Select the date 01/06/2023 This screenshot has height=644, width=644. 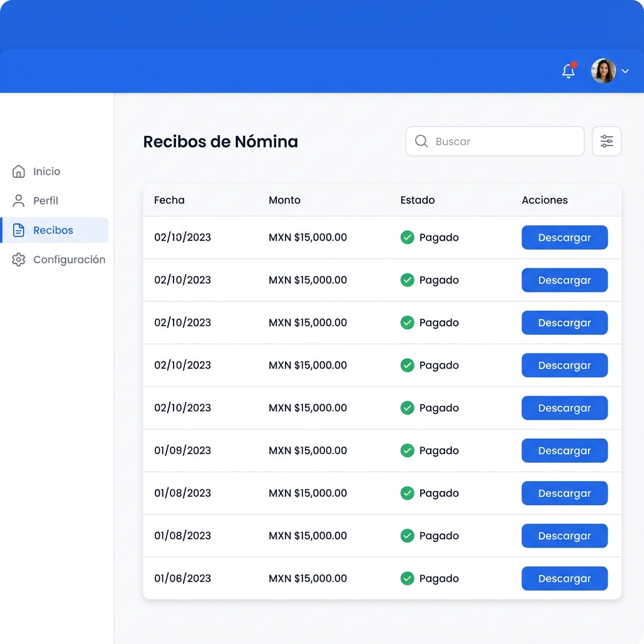coord(182,579)
